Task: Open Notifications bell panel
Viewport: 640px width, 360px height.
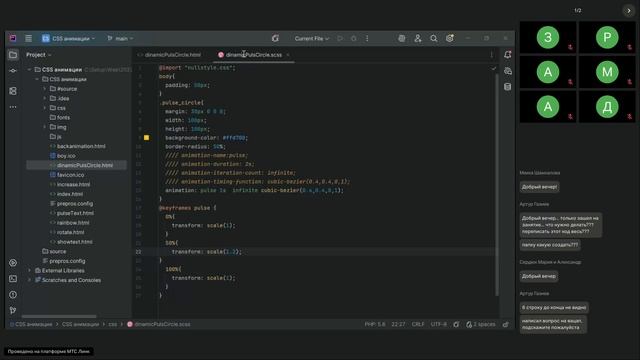Action: click(x=507, y=55)
